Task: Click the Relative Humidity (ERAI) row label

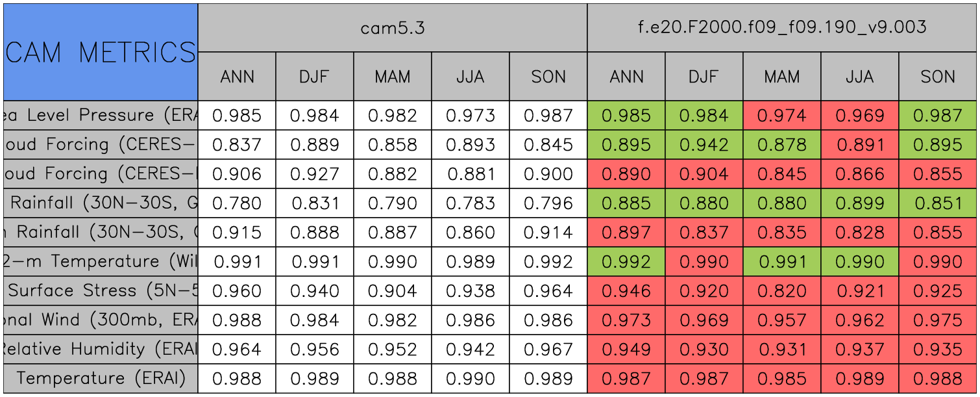Action: [x=101, y=350]
